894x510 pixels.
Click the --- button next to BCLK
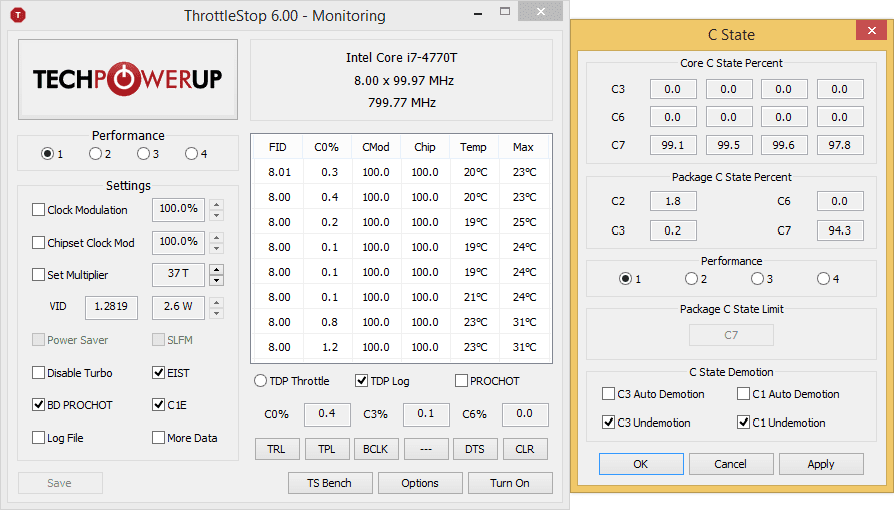(426, 449)
